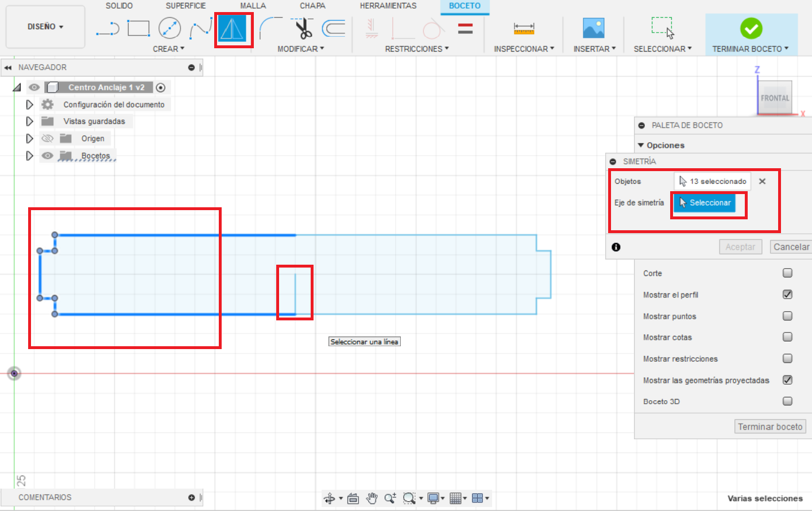The height and width of the screenshot is (511, 812).
Task: Open the Grid and Snaps icon
Action: pos(455,498)
